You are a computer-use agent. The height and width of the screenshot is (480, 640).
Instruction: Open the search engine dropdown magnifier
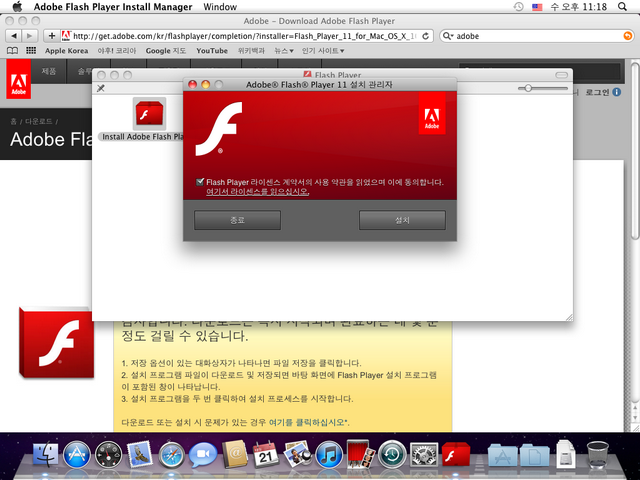[448, 36]
